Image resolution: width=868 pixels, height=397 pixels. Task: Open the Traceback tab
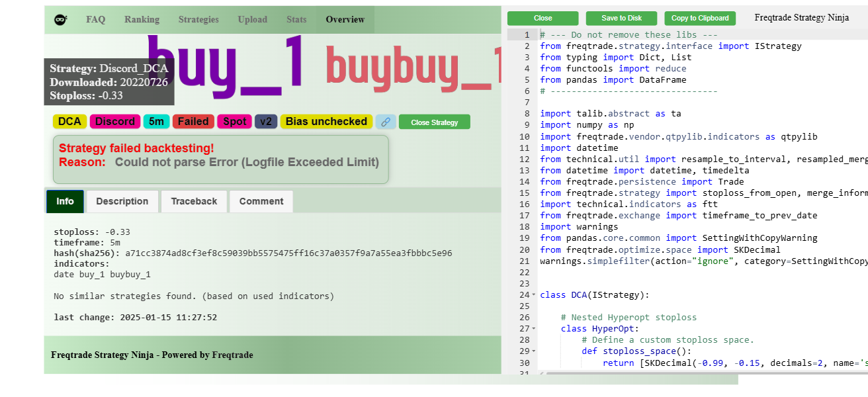pos(194,201)
